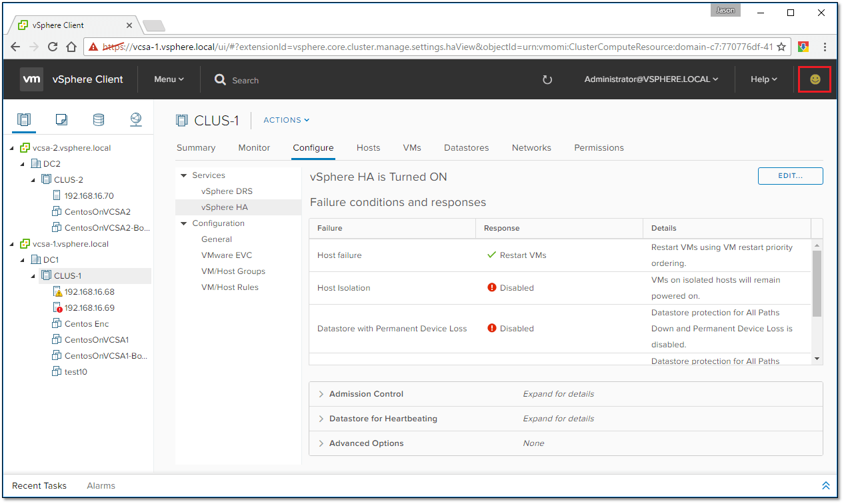Click the insecure certificate warning icon
Screen dimensions: 844x504
[93, 47]
